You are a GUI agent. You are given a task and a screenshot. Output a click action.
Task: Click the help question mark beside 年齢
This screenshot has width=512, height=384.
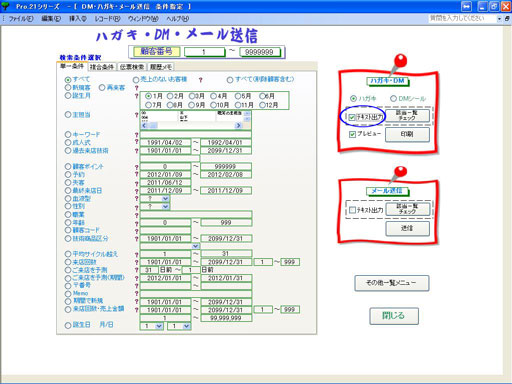pyautogui.click(x=136, y=223)
